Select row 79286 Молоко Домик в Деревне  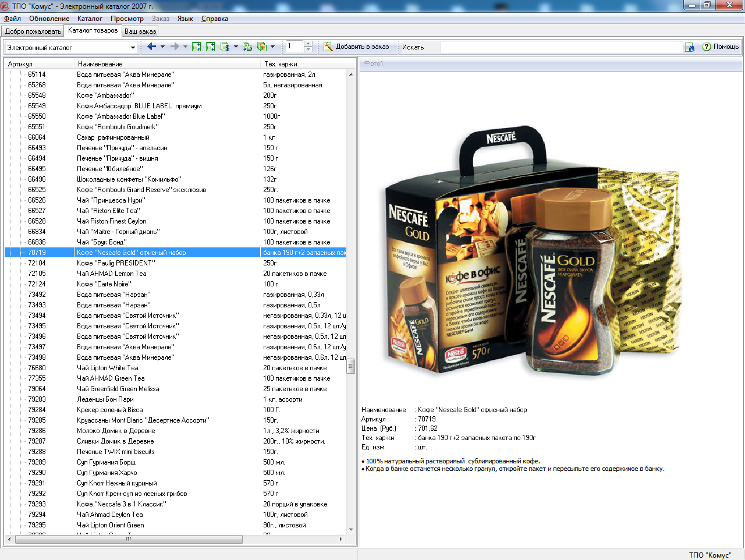click(175, 431)
